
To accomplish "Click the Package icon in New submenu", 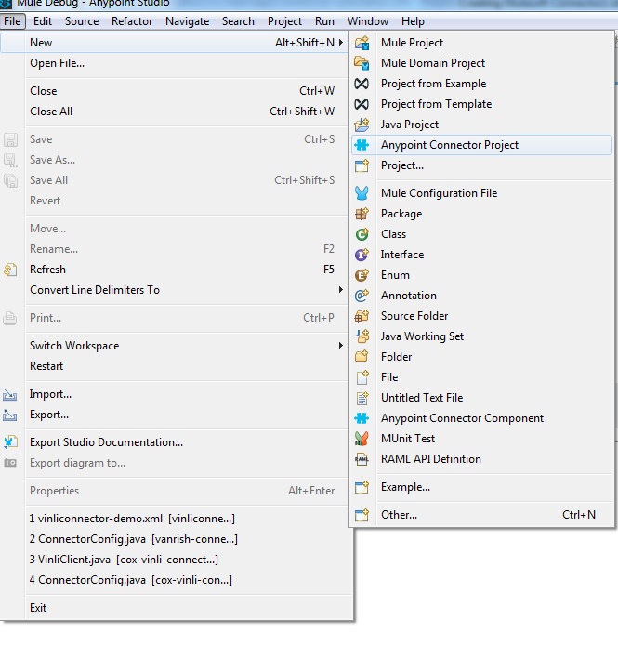I will (x=362, y=214).
